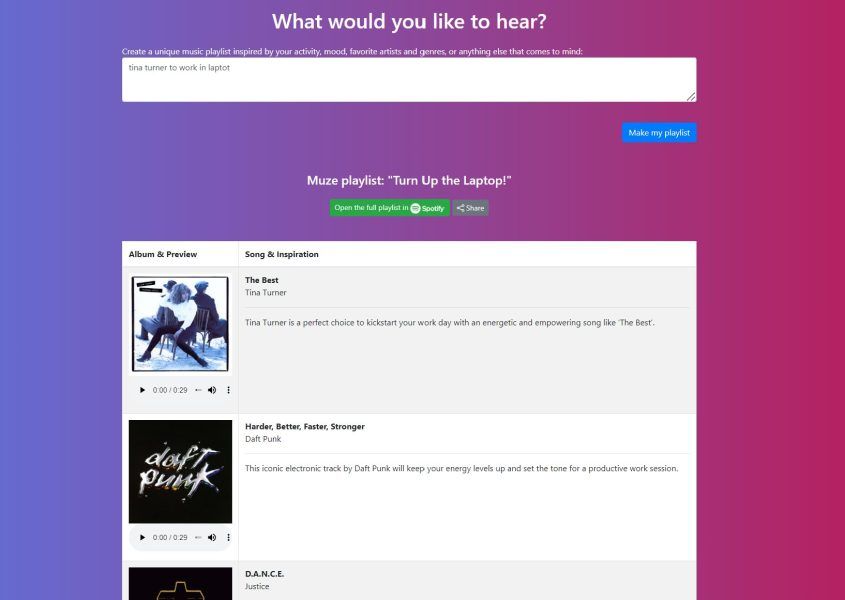This screenshot has height=600, width=845.
Task: Click song title Harder, Better, Faster, Stronger
Action: pyautogui.click(x=305, y=426)
